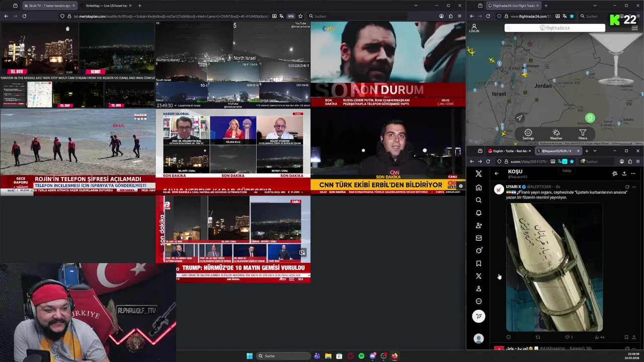
Task: Click Flightradar24 search field
Action: tap(554, 28)
